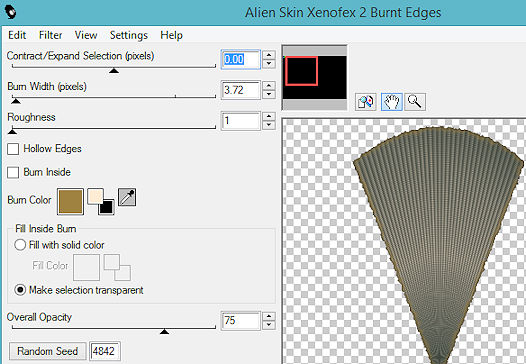Select Make selection transparent option
Image resolution: width=526 pixels, height=364 pixels.
(20, 290)
